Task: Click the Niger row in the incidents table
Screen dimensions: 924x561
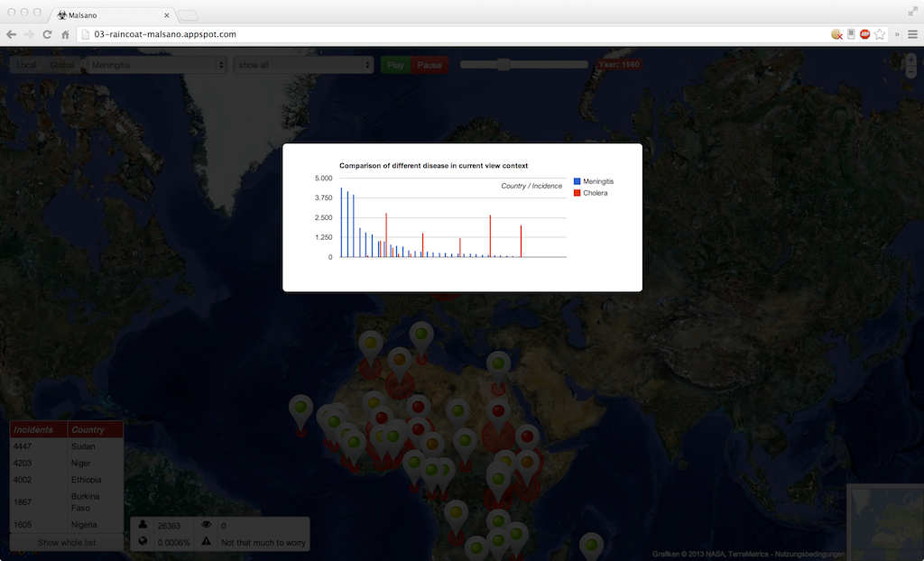Action: tap(67, 463)
